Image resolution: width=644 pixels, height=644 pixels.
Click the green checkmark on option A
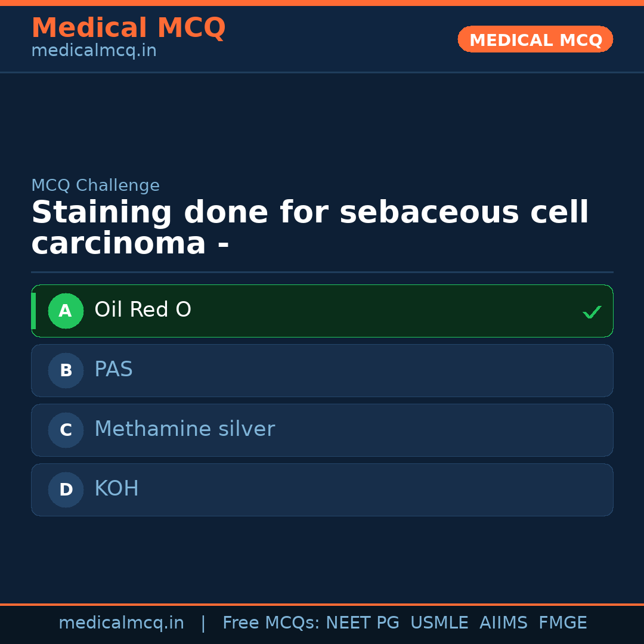tap(592, 311)
